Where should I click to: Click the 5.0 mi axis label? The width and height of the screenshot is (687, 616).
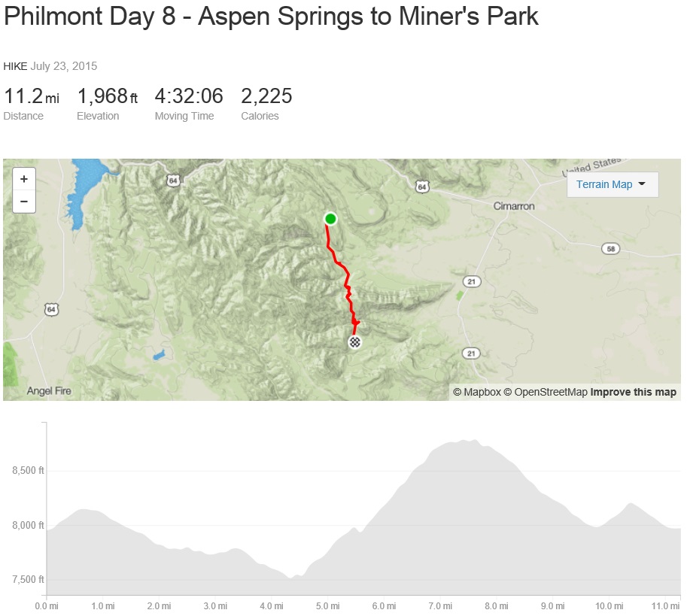pyautogui.click(x=327, y=605)
